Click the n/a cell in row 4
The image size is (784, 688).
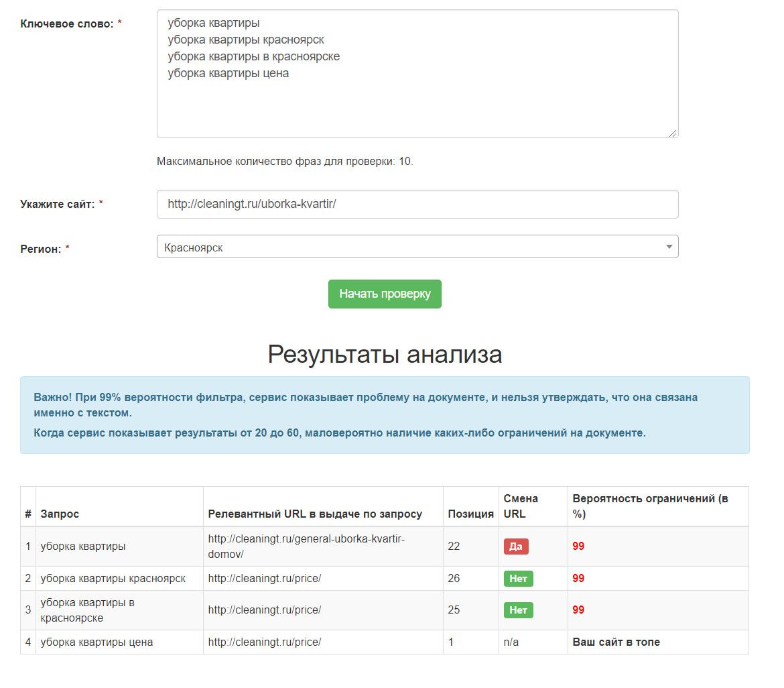(x=511, y=642)
